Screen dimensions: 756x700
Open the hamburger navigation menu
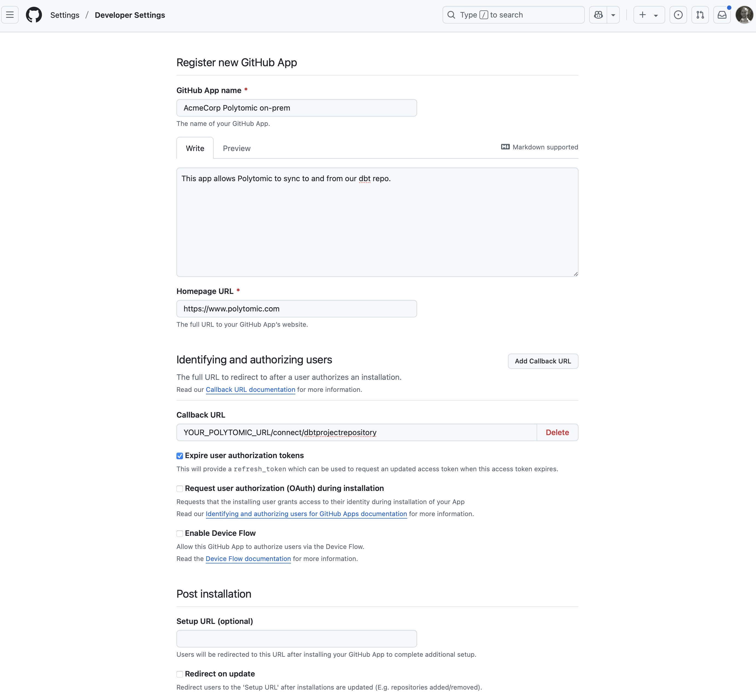click(10, 15)
